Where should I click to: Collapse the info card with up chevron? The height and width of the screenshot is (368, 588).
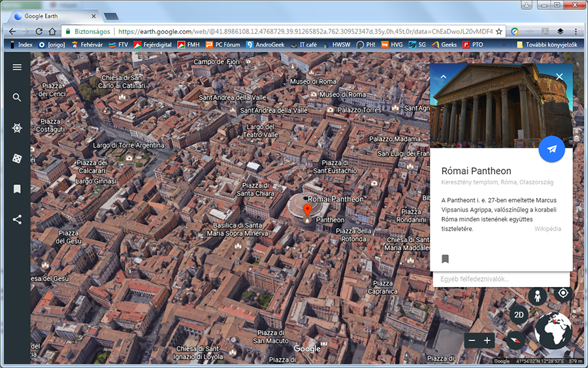coord(443,76)
